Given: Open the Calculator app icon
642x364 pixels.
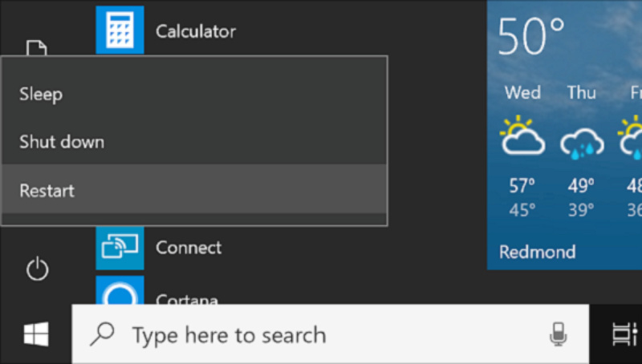Looking at the screenshot, I should point(120,29).
